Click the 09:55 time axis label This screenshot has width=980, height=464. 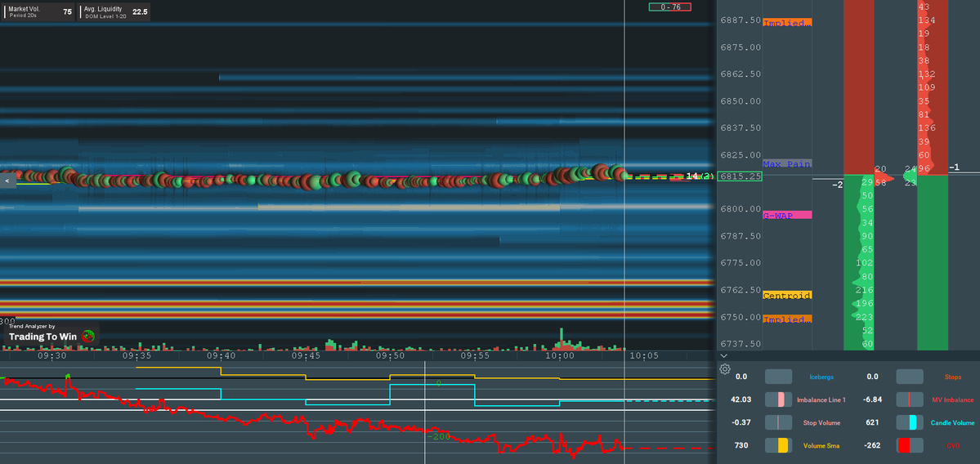coord(475,355)
